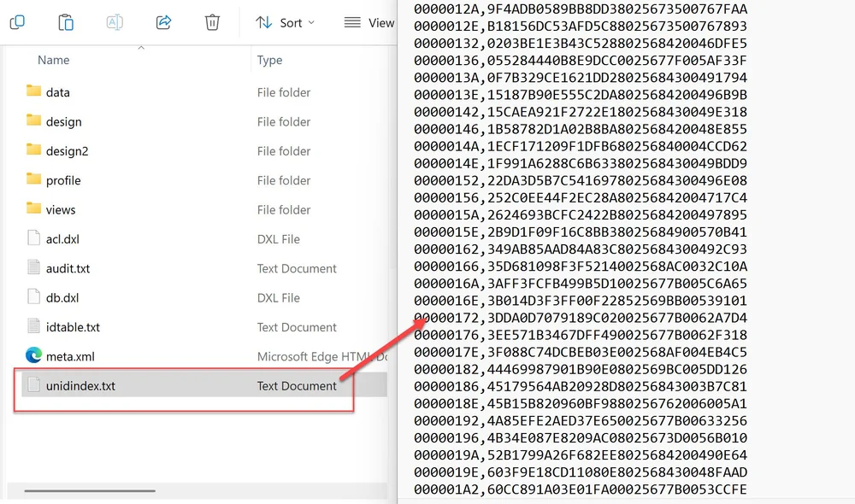855x504 pixels.
Task: Click the Share icon in the toolbar
Action: click(163, 22)
